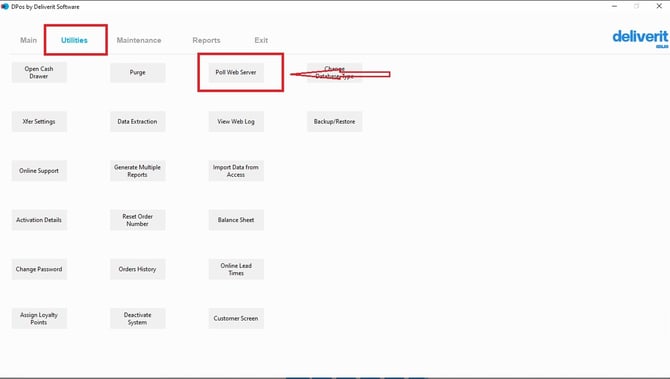The image size is (670, 379).
Task: Open View Web Log
Action: [x=236, y=121]
